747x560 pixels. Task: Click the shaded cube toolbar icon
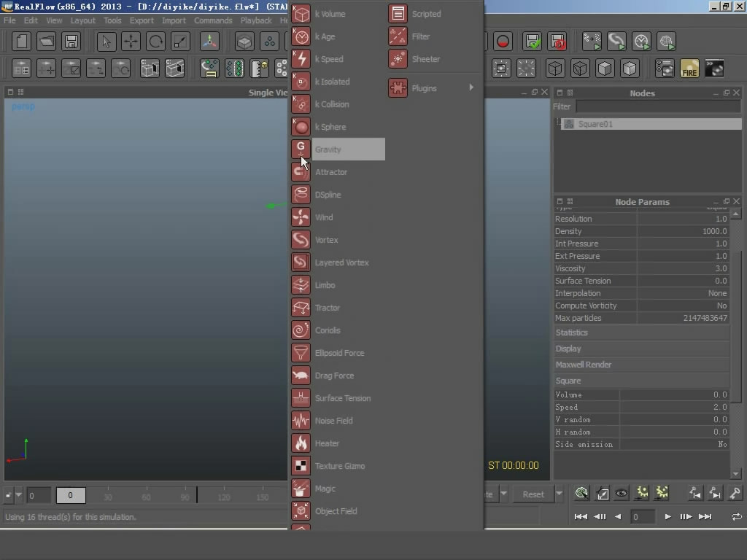click(244, 42)
